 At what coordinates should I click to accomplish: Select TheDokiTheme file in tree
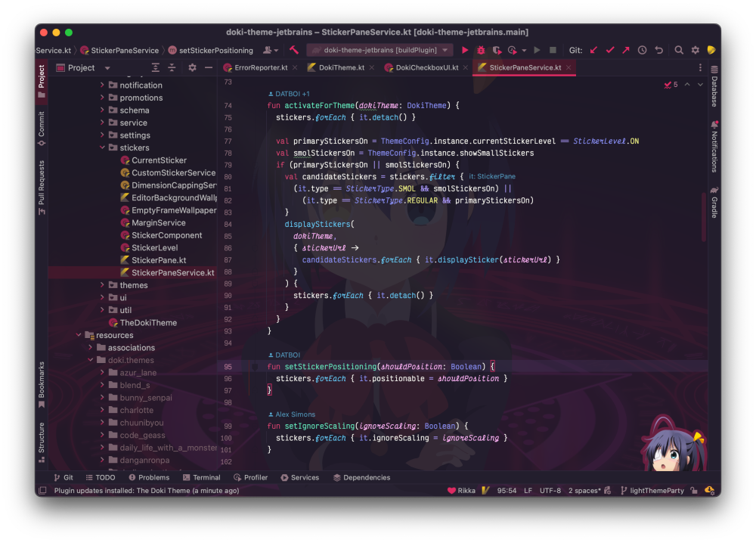click(143, 323)
